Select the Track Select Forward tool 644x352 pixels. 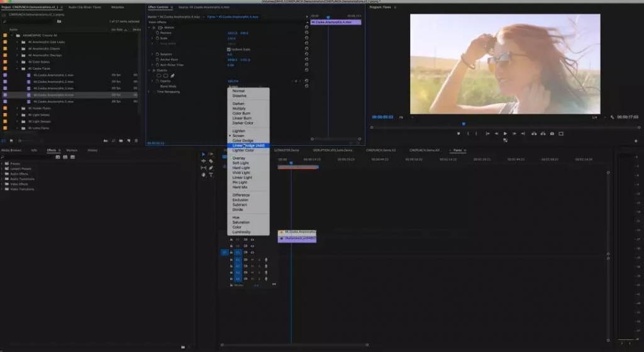211,154
